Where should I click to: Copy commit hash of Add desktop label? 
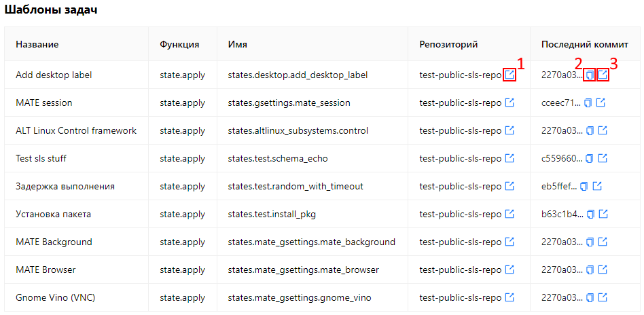click(x=590, y=75)
